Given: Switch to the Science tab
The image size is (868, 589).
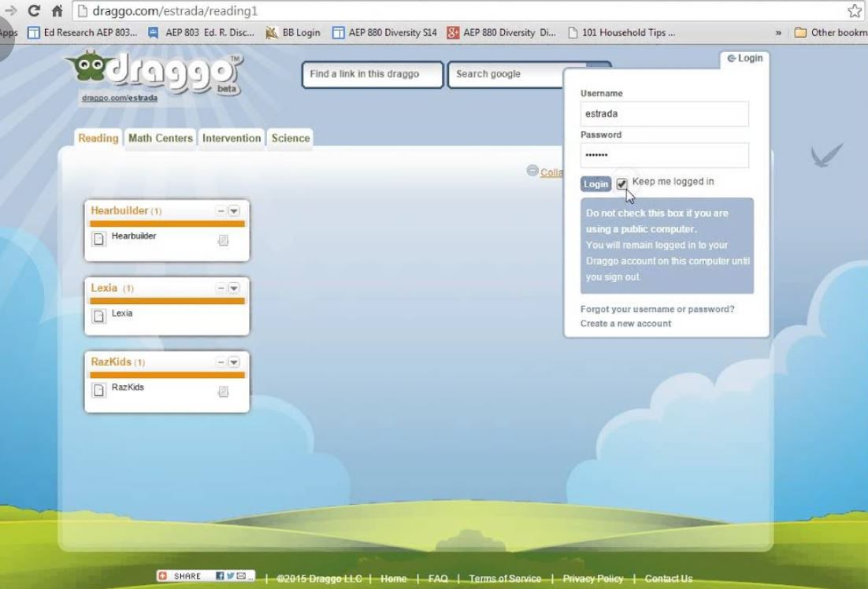Looking at the screenshot, I should click(x=291, y=138).
